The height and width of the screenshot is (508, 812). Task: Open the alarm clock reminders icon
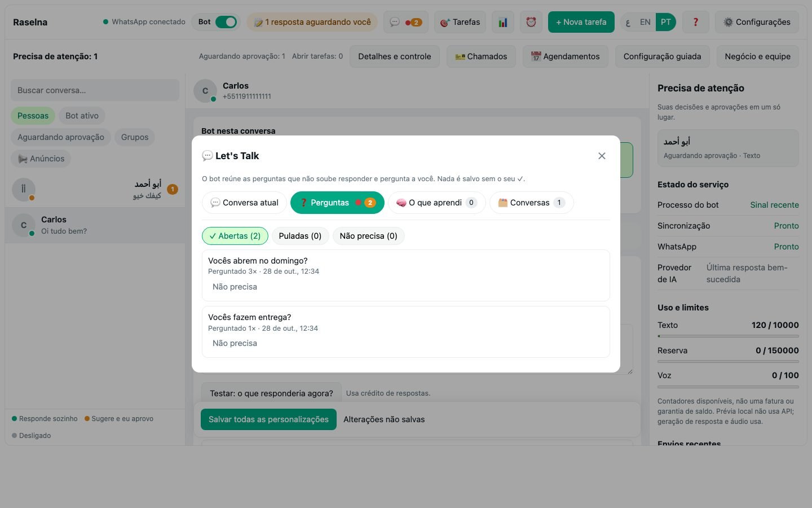pos(531,22)
